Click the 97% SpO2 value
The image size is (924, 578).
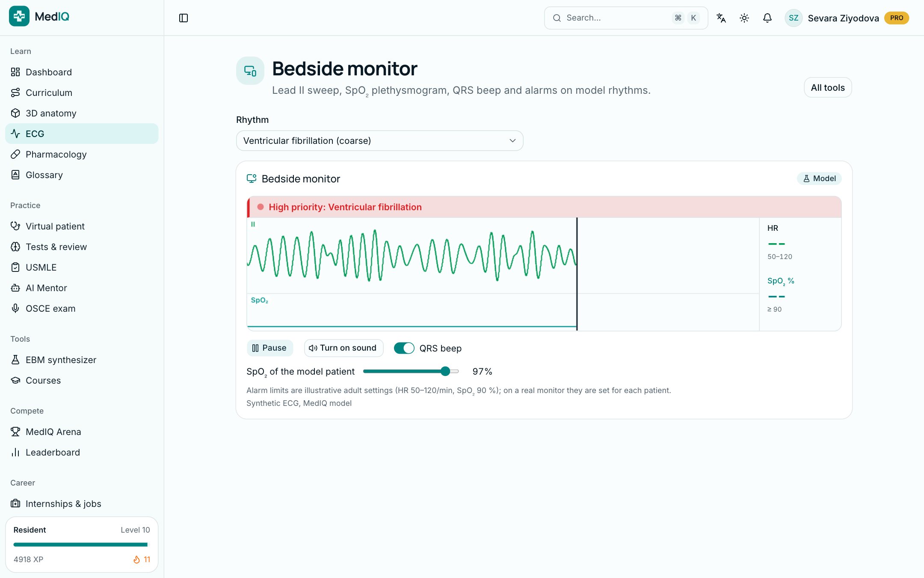point(482,372)
